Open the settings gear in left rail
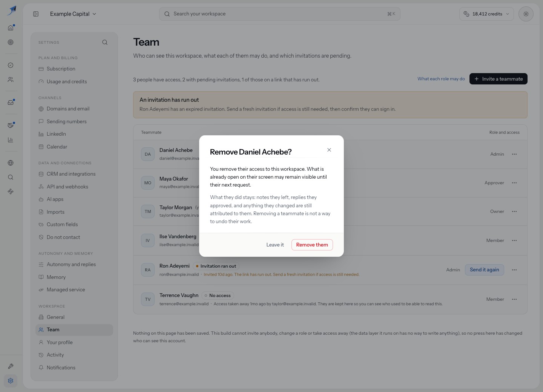 click(11, 381)
